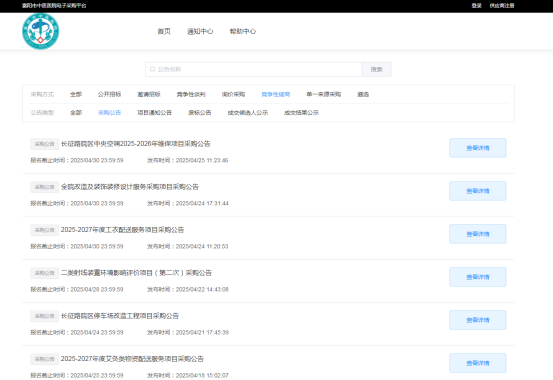The image size is (553, 380).
Task: Click the 采购公告 tag beside 装饰装修设计 announcement
Action: 44,187
